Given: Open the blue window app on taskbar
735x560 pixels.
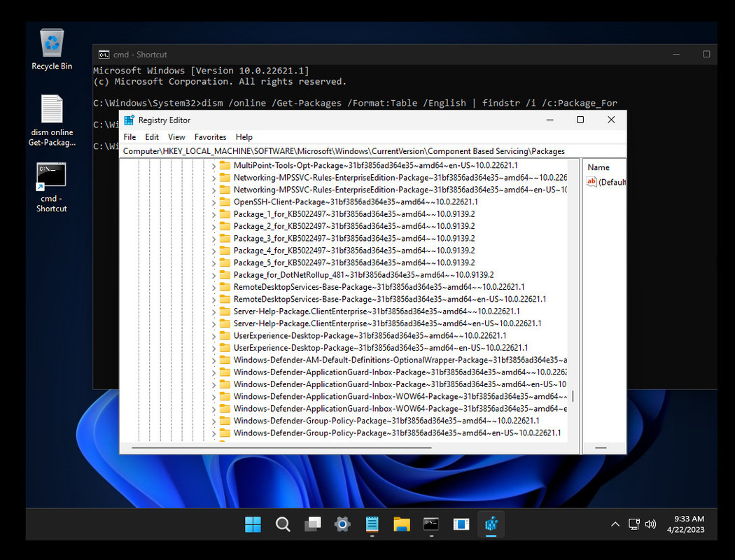Looking at the screenshot, I should pyautogui.click(x=461, y=524).
